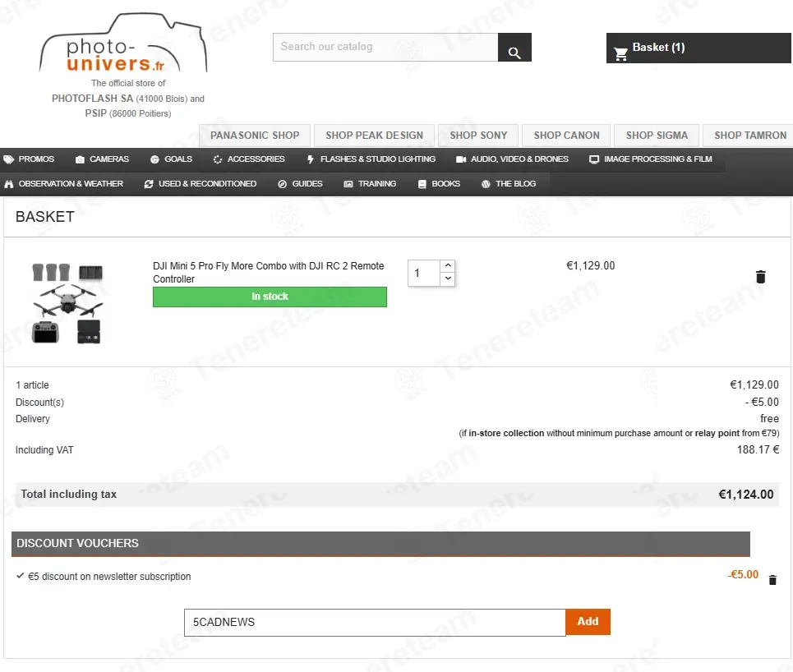Click the 188.17 € VAT value
Viewport: 793px width, 672px height.
[x=758, y=450]
